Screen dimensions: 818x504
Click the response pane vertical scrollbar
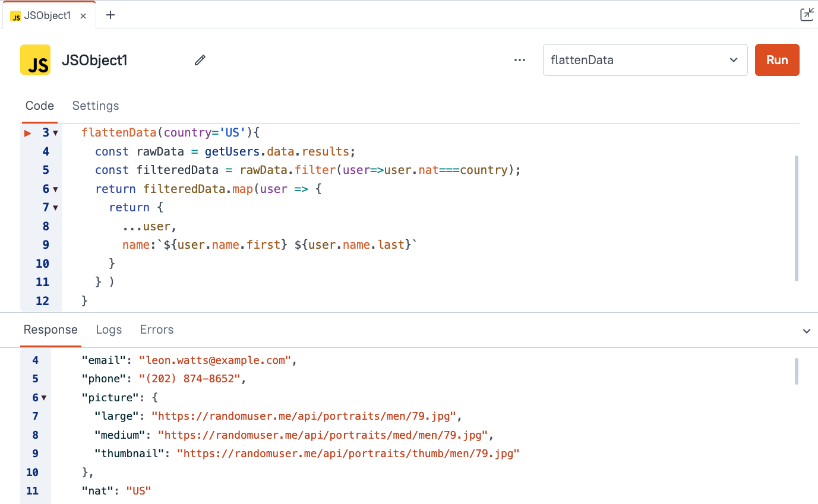pyautogui.click(x=796, y=371)
